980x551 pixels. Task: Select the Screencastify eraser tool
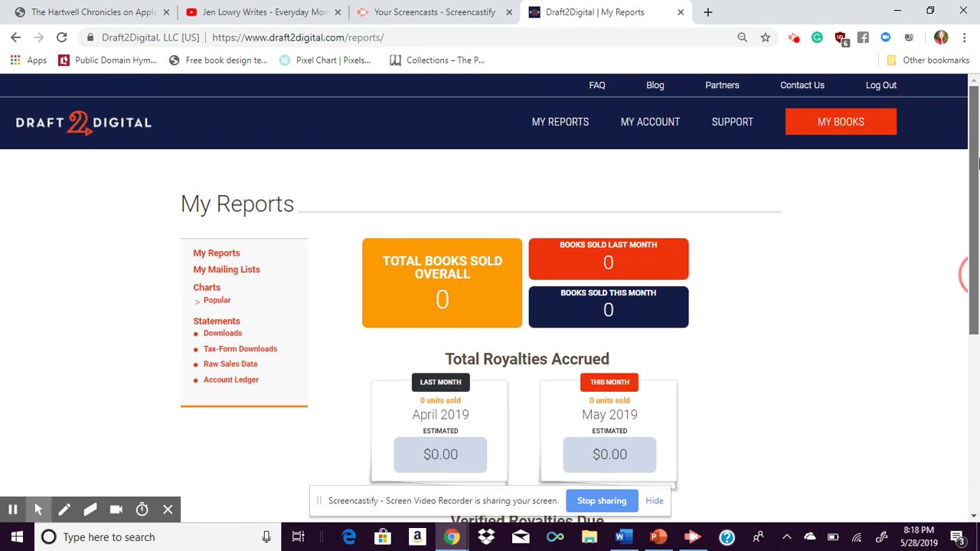point(90,510)
